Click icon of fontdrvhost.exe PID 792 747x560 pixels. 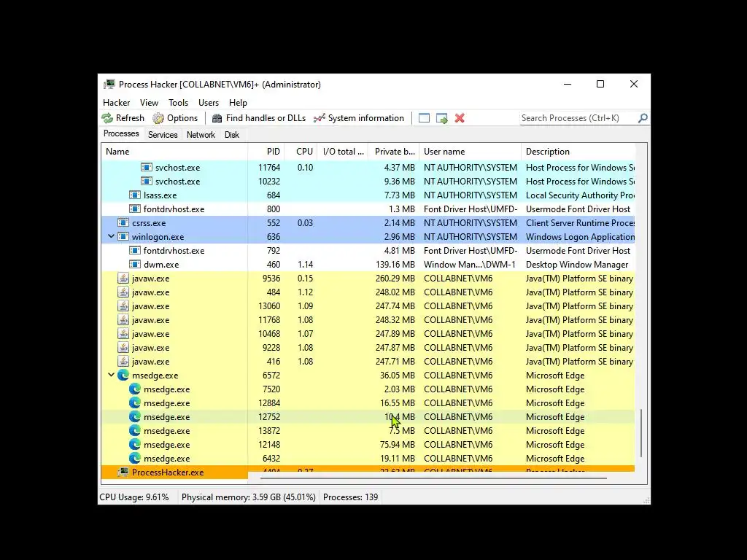135,251
